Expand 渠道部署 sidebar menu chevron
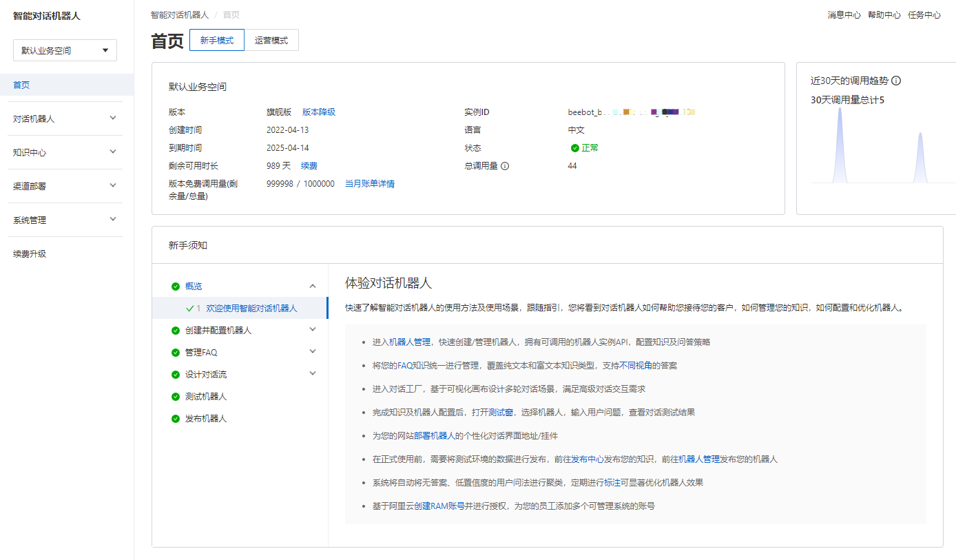956x560 pixels. [114, 185]
